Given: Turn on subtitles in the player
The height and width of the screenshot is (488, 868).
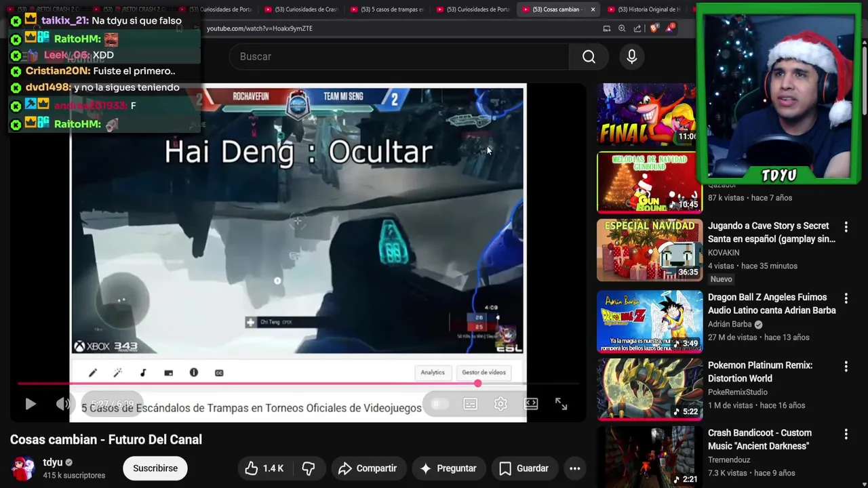Looking at the screenshot, I should tap(470, 404).
